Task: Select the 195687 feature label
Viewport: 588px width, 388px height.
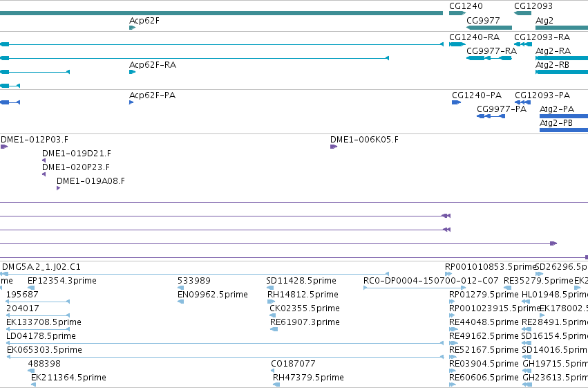Action: pos(23,295)
